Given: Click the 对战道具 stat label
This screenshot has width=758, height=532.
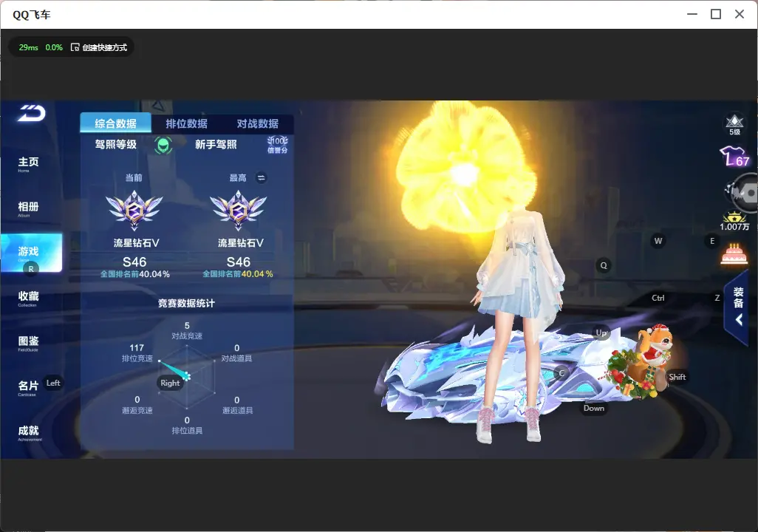Looking at the screenshot, I should (x=236, y=358).
